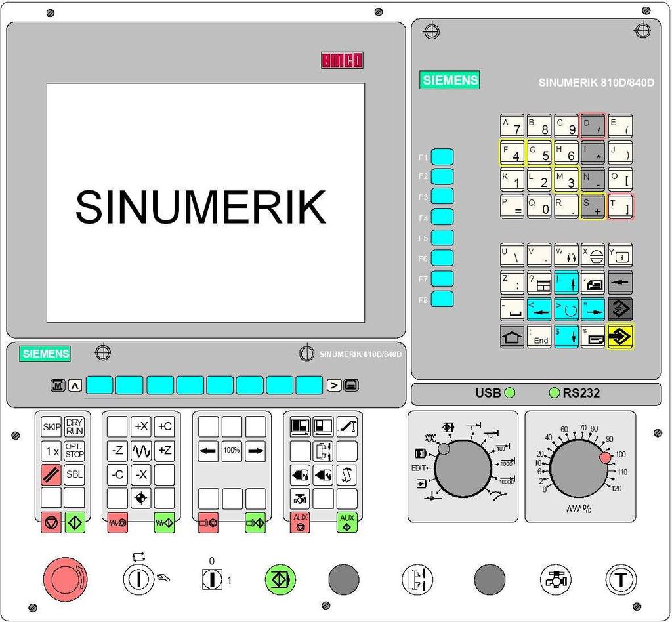Click the +X axis jog key

pyautogui.click(x=141, y=426)
